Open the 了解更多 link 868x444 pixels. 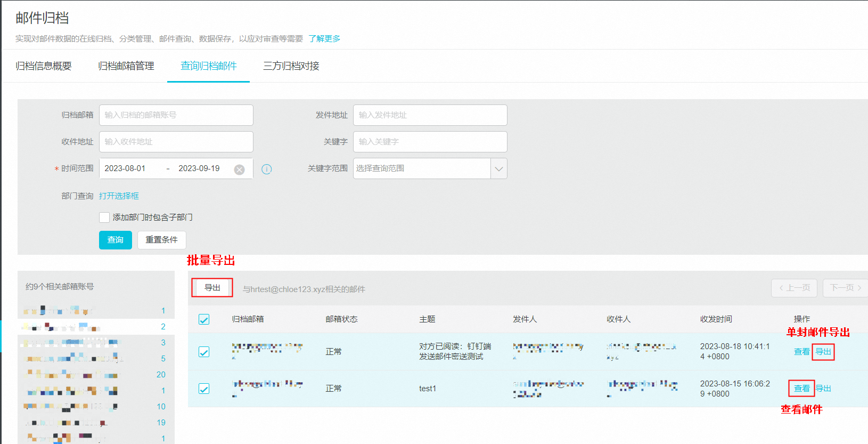coord(324,39)
